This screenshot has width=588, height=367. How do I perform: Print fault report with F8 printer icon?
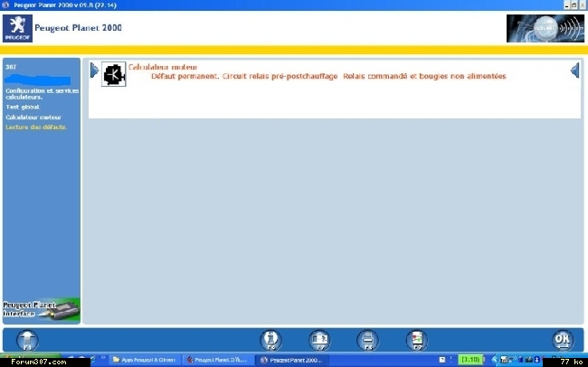(368, 341)
